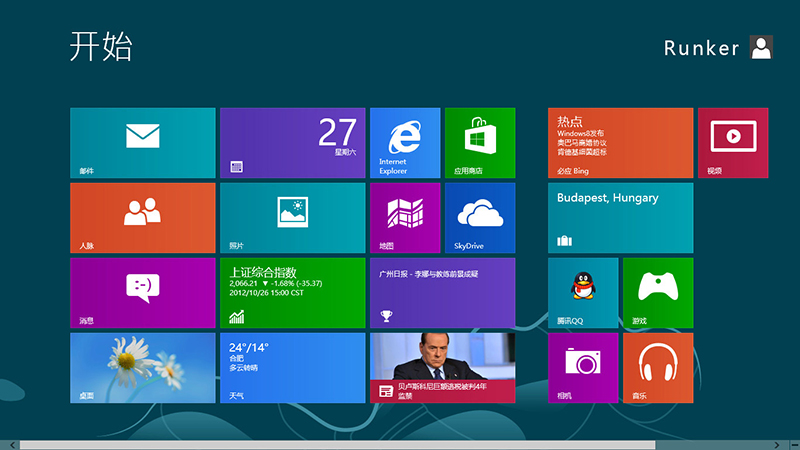Open the Games (游戏) Xbox tile
The image size is (800, 450).
point(657,292)
